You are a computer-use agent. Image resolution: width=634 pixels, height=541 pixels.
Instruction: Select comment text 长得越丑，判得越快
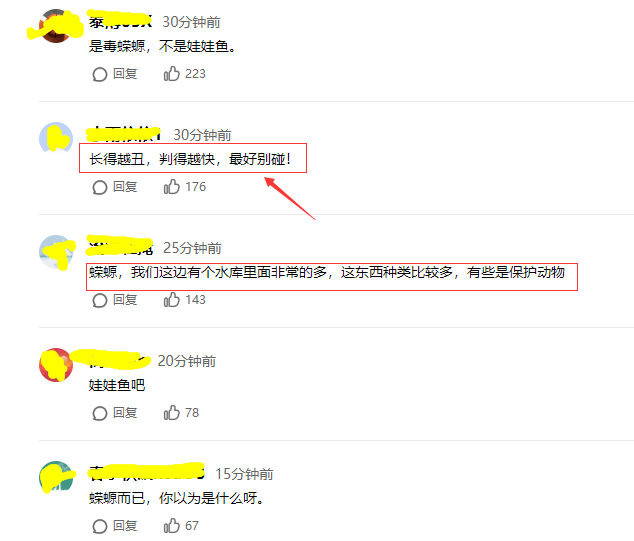pyautogui.click(x=151, y=159)
